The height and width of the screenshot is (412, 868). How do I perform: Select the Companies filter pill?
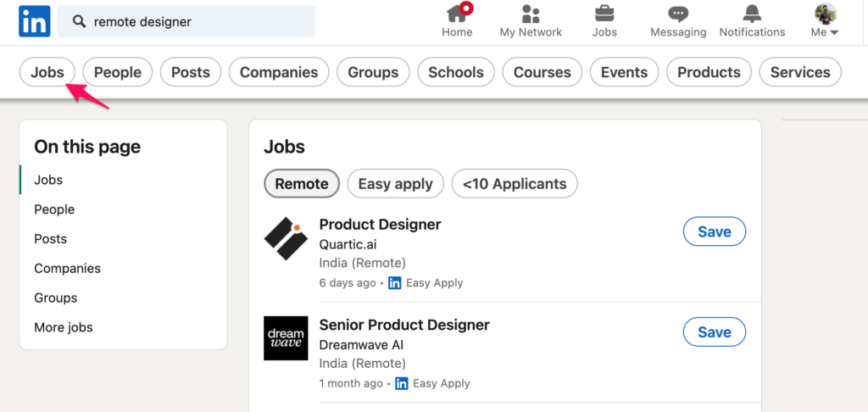[279, 72]
